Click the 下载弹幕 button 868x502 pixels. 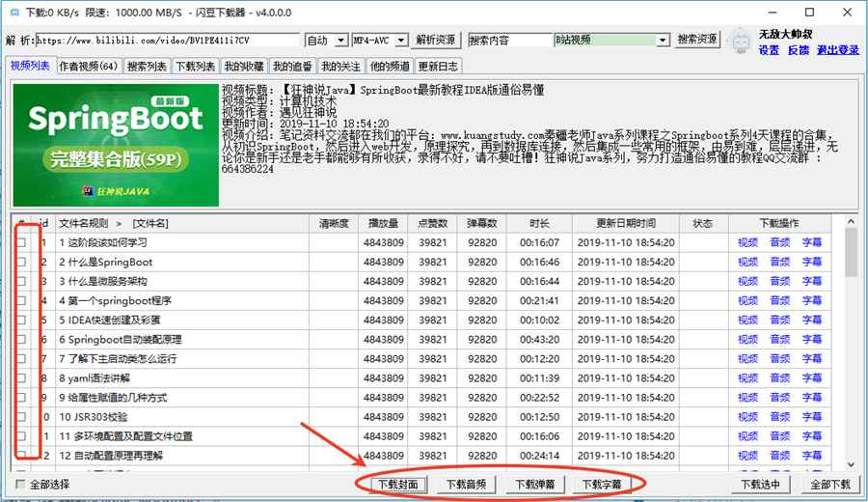[x=535, y=485]
